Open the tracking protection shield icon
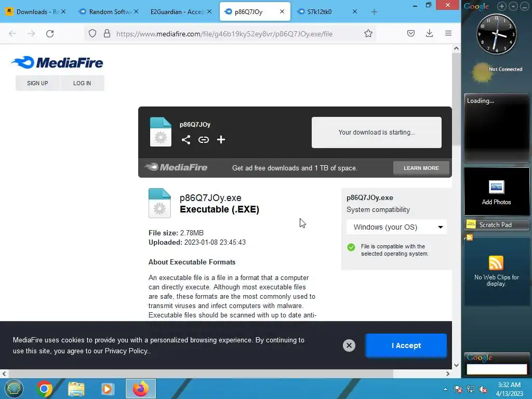This screenshot has height=399, width=532. pyautogui.click(x=92, y=33)
